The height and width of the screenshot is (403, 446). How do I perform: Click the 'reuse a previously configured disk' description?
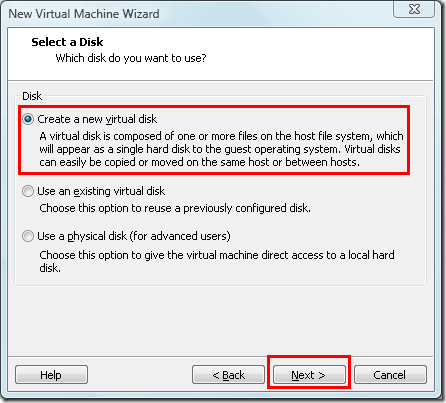pyautogui.click(x=175, y=208)
